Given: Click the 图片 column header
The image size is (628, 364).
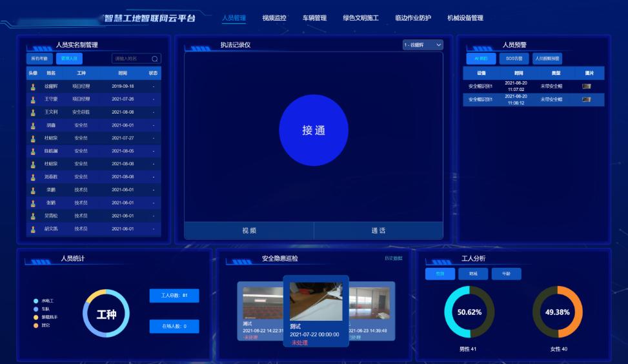Looking at the screenshot, I should 589,74.
